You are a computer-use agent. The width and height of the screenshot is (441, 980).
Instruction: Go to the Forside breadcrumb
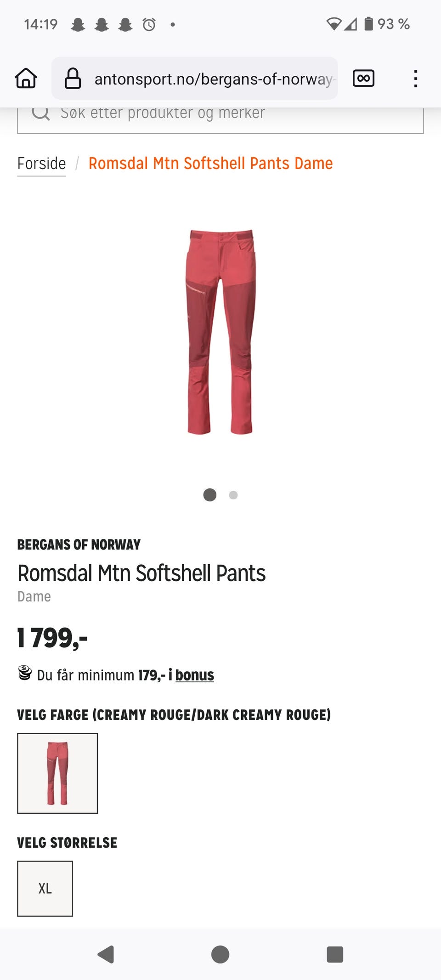[x=41, y=164]
